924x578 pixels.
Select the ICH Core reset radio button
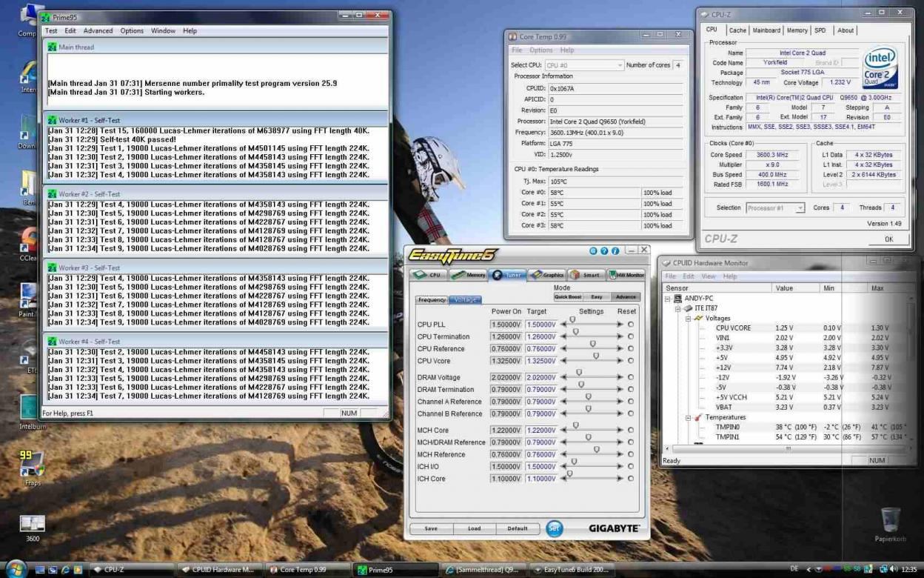click(x=631, y=478)
